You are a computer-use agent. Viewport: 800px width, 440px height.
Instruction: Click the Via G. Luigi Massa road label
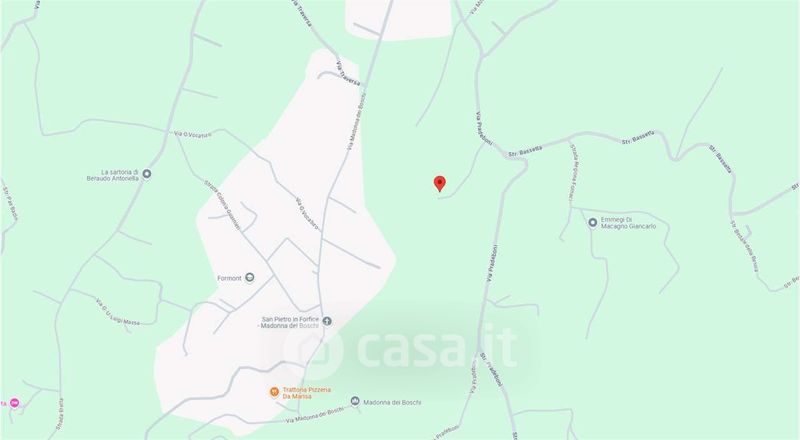[x=118, y=312]
